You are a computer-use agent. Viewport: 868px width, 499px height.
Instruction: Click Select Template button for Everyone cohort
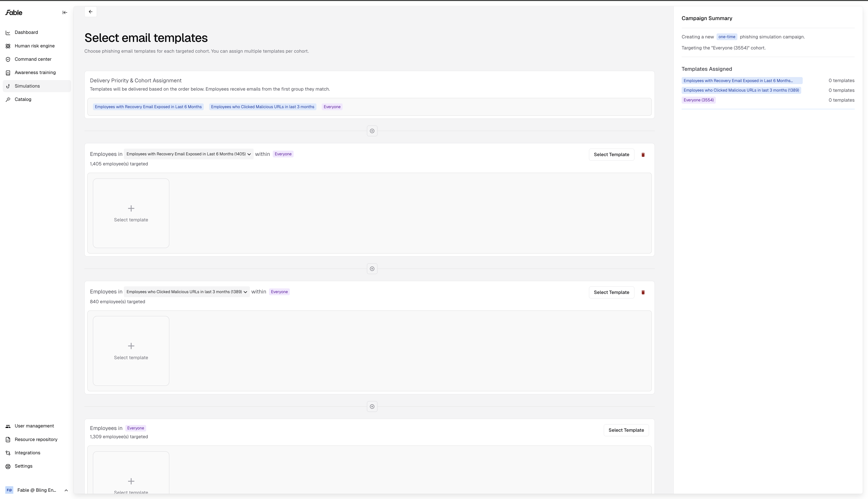(626, 430)
